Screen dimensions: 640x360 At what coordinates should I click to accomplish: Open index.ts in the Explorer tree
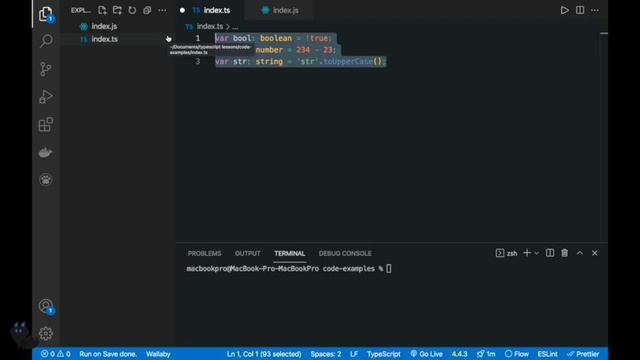point(104,39)
